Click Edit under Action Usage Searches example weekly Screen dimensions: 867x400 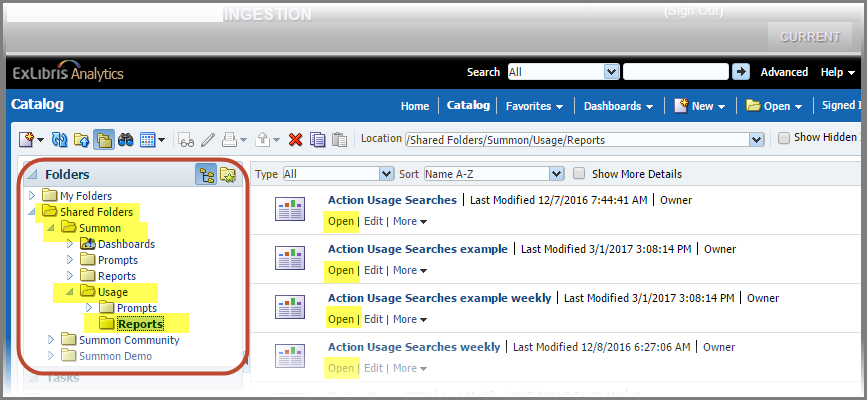click(373, 319)
